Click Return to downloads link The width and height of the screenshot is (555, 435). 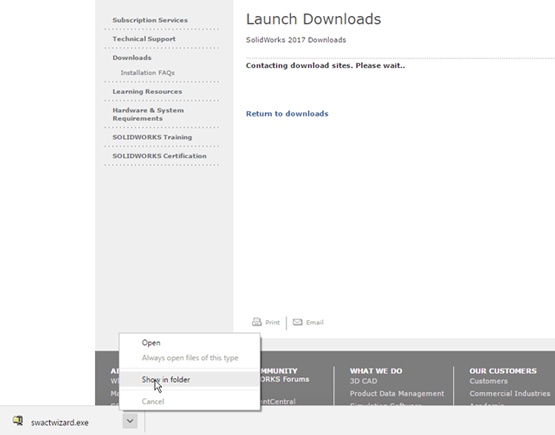[x=287, y=114]
